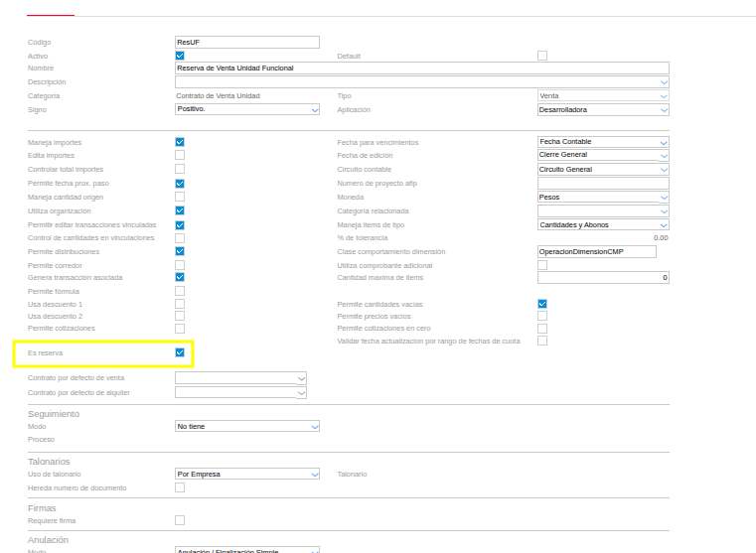This screenshot has width=756, height=553.
Task: Click Numero de proyecto afip field
Action: [603, 184]
